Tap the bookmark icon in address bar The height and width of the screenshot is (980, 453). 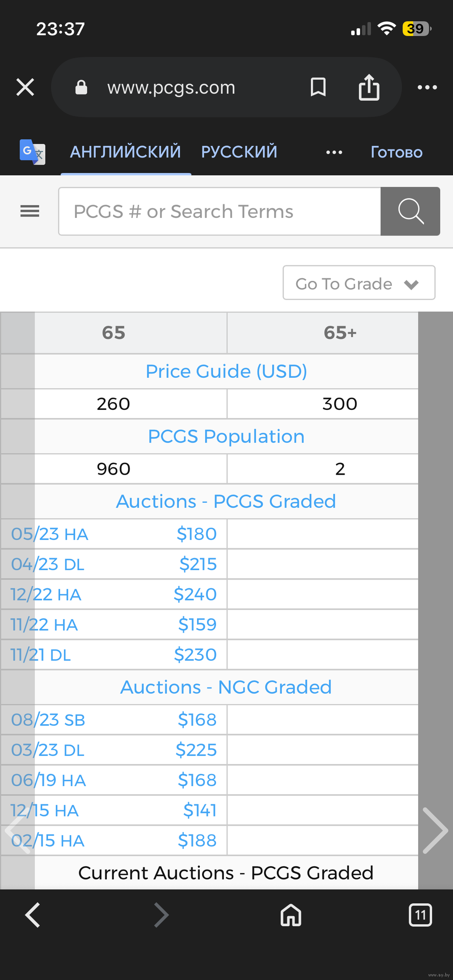(318, 87)
